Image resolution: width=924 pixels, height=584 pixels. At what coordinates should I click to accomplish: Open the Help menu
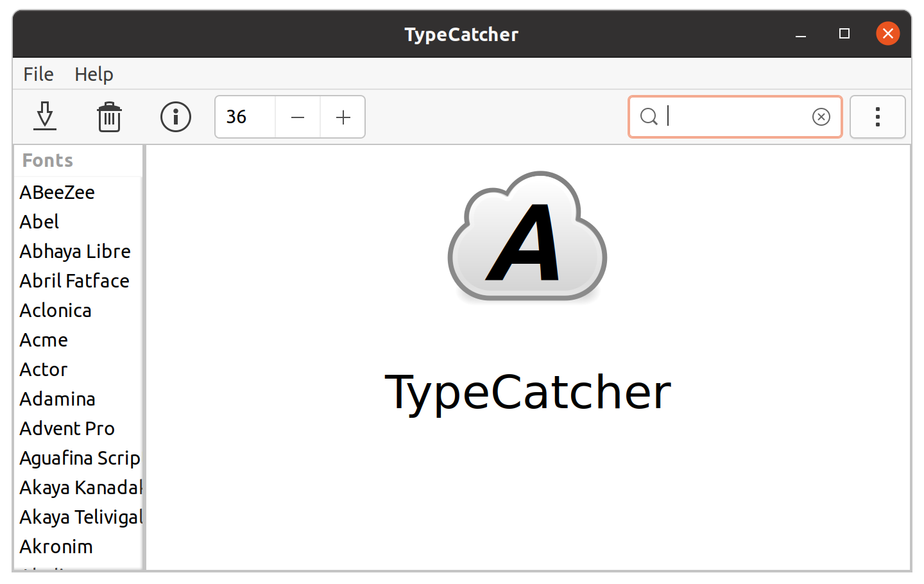pos(94,74)
